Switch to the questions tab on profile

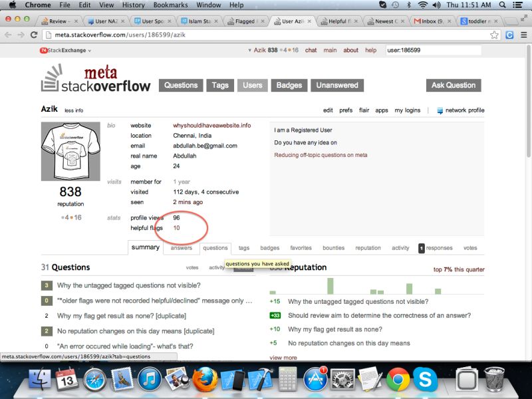point(214,247)
